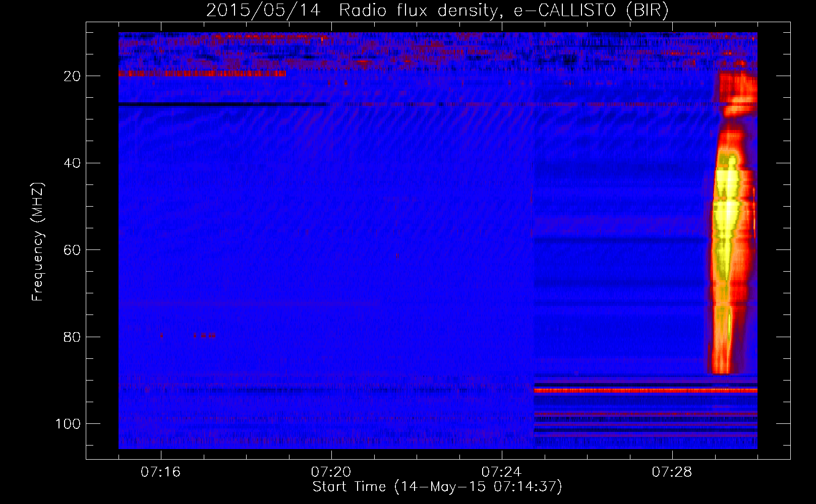The image size is (816, 504).
Task: Click the '20' frequency tick label
Action: [x=72, y=76]
